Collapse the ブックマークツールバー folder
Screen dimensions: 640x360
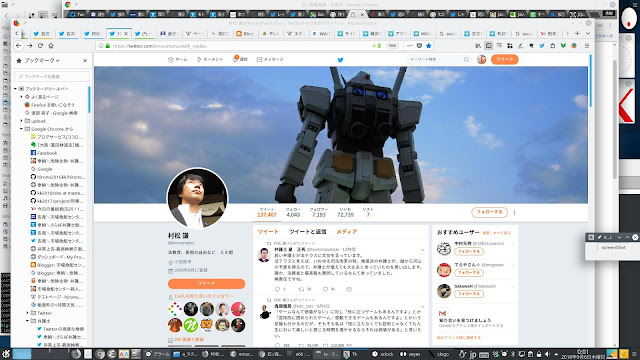point(16,89)
